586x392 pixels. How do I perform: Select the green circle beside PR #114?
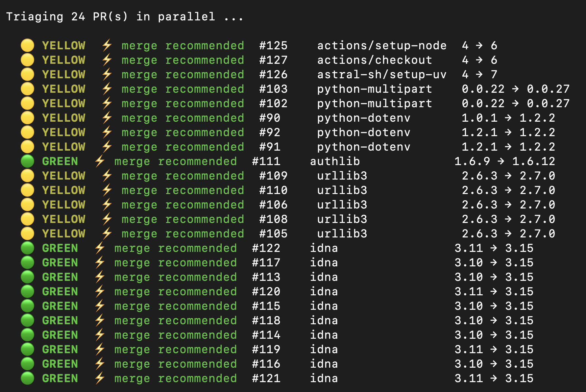pyautogui.click(x=27, y=335)
